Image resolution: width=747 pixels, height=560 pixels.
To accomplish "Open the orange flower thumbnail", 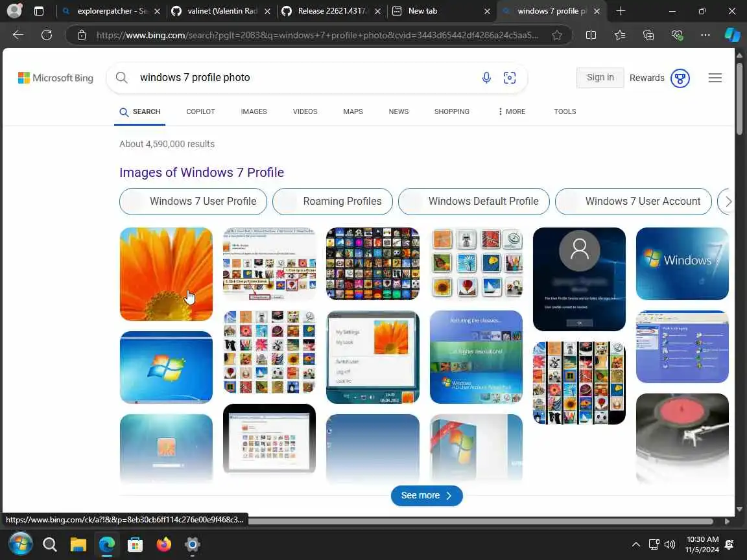I will pyautogui.click(x=166, y=274).
